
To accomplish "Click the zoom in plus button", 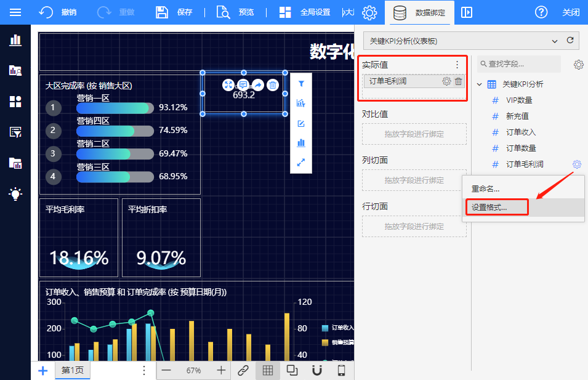I will [221, 370].
